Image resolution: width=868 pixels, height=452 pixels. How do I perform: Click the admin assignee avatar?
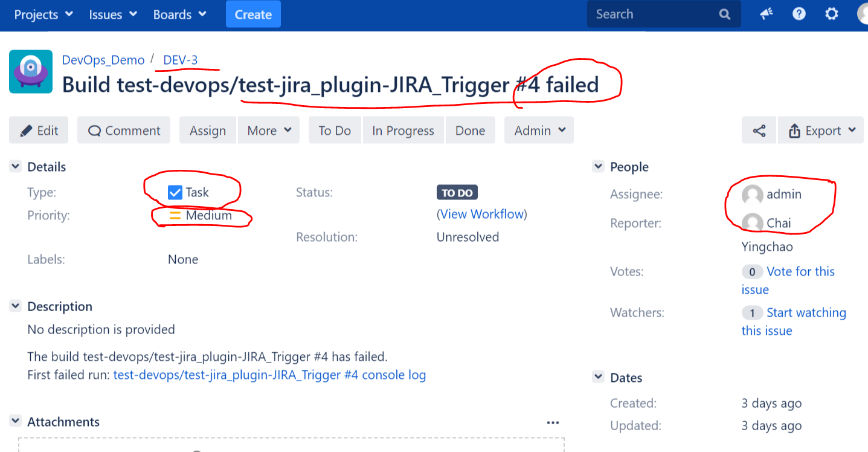(752, 195)
